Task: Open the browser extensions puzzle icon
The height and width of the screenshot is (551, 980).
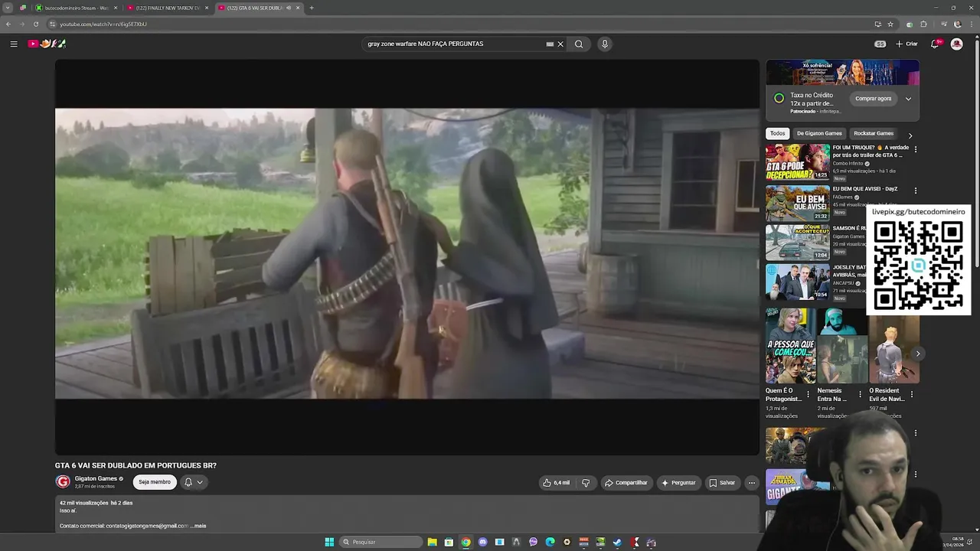Action: click(x=923, y=24)
